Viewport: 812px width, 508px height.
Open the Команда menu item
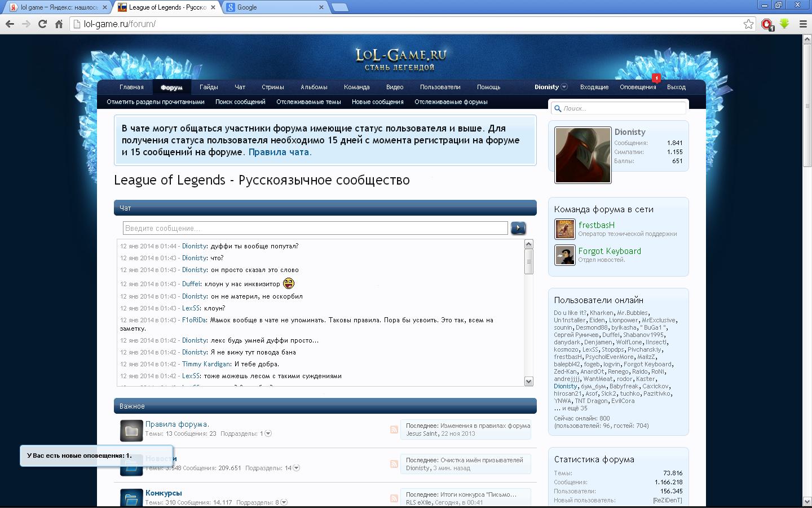[x=357, y=87]
